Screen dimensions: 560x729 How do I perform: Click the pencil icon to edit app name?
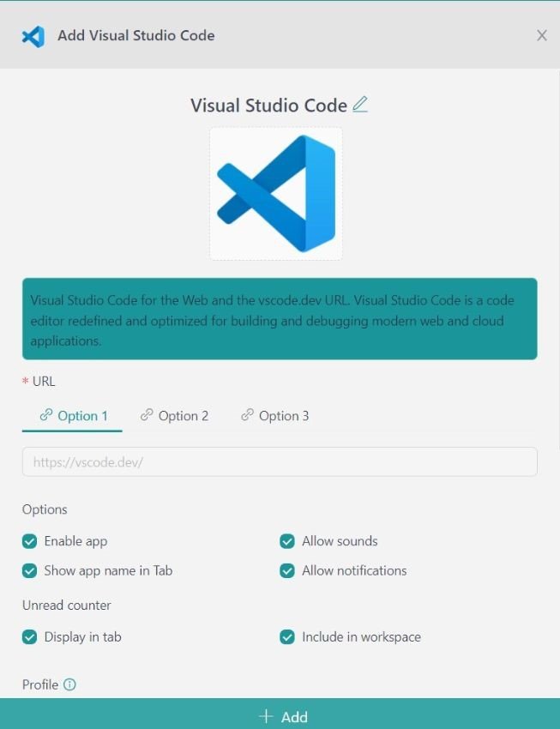pos(359,104)
